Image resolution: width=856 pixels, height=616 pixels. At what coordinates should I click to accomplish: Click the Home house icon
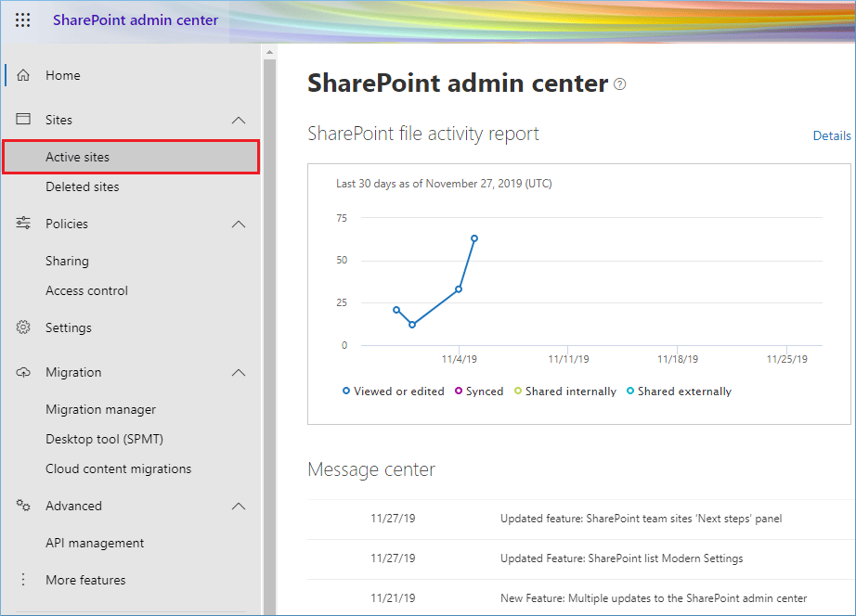[23, 75]
